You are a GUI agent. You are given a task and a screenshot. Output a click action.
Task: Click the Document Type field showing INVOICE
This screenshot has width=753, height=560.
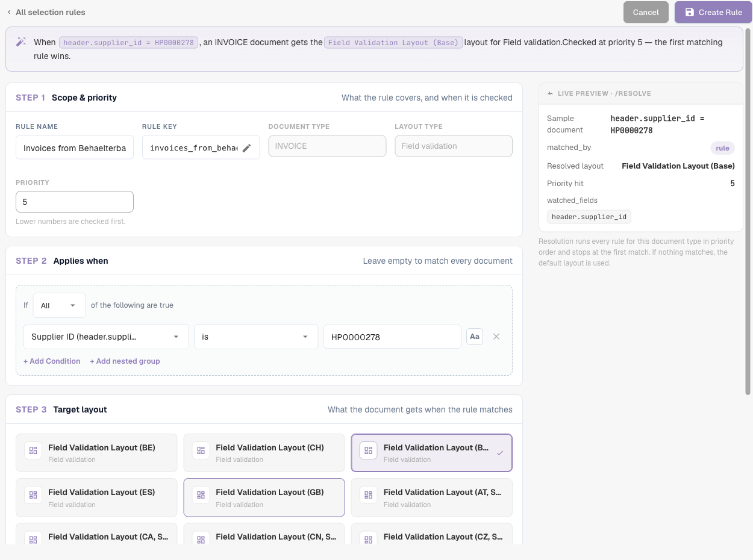pyautogui.click(x=327, y=146)
